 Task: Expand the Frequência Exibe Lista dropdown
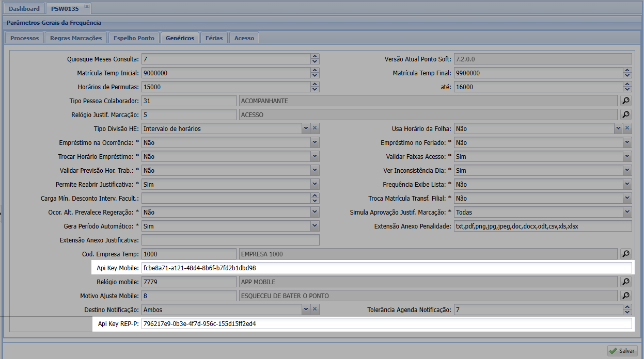[627, 184]
